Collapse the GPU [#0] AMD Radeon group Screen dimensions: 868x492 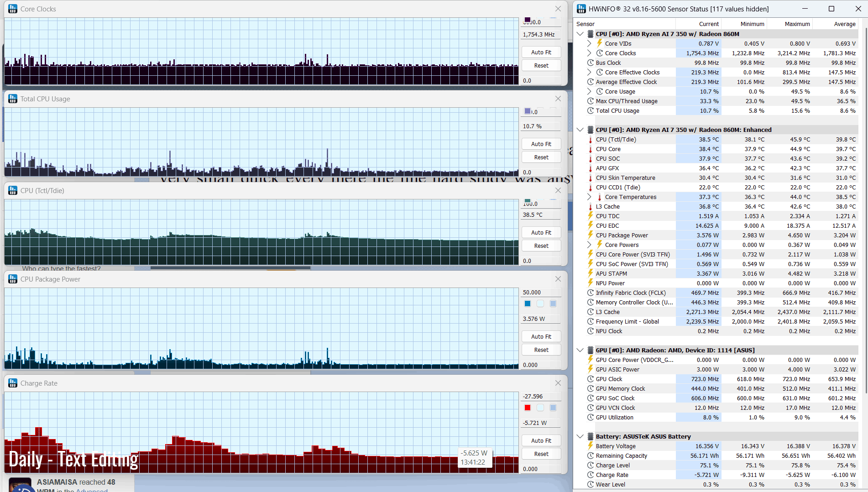pos(580,351)
